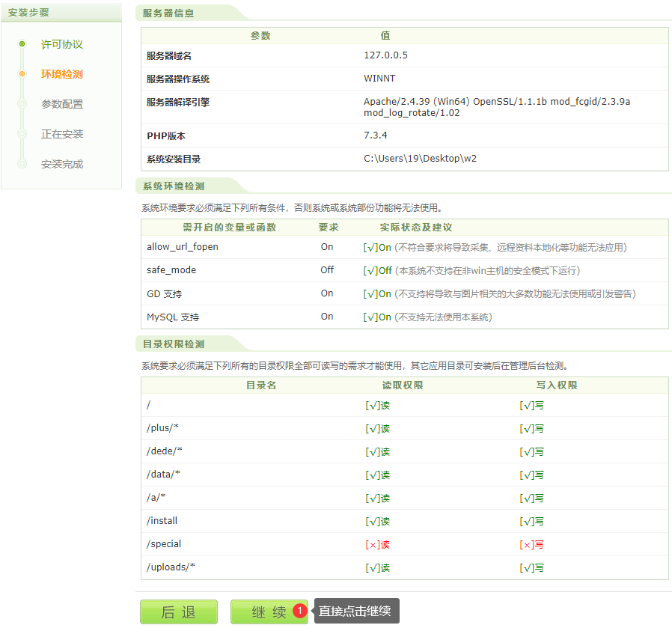Select the 环境检测 step in the sidebar

click(x=61, y=74)
